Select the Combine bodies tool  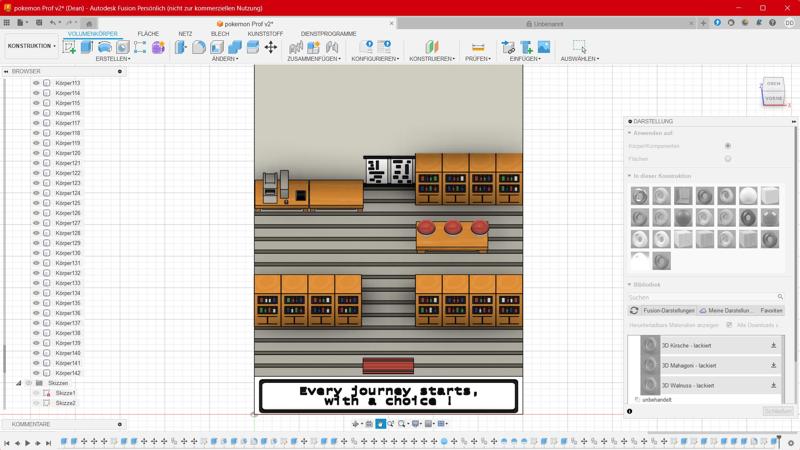point(235,47)
